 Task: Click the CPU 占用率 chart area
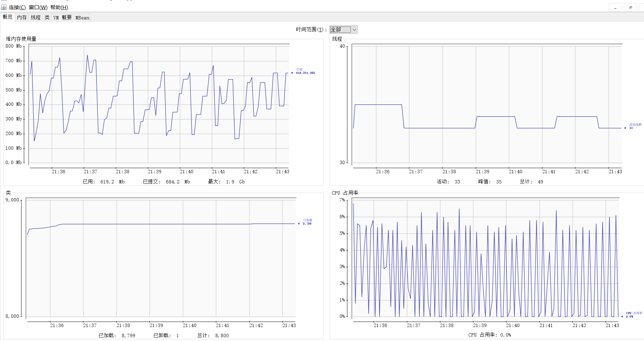pyautogui.click(x=486, y=258)
